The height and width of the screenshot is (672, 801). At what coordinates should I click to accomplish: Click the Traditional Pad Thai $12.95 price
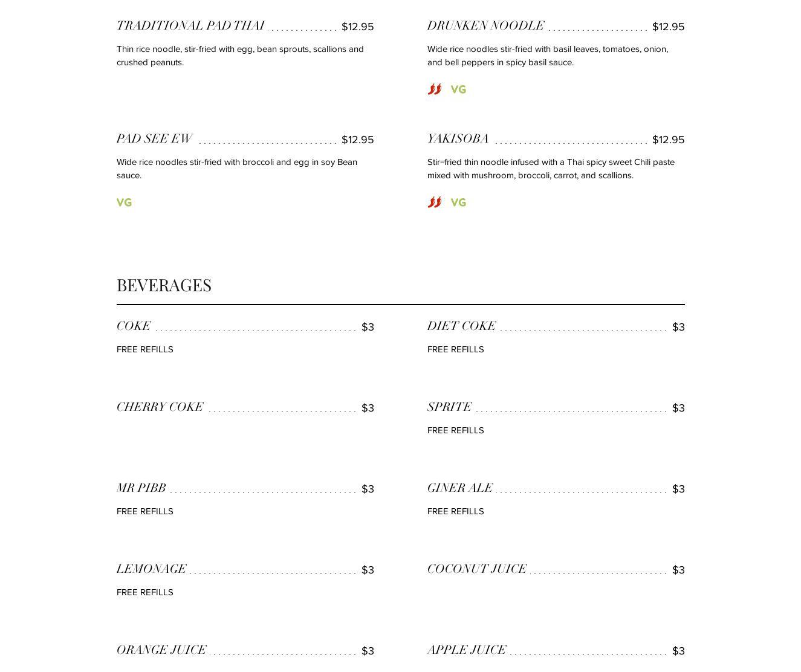(x=357, y=27)
